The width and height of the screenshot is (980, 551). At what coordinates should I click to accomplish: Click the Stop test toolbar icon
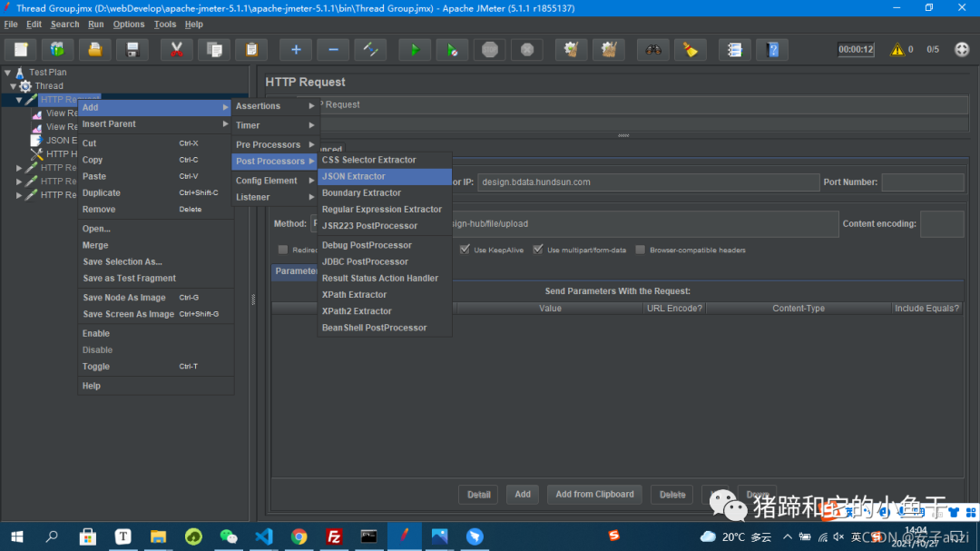490,49
